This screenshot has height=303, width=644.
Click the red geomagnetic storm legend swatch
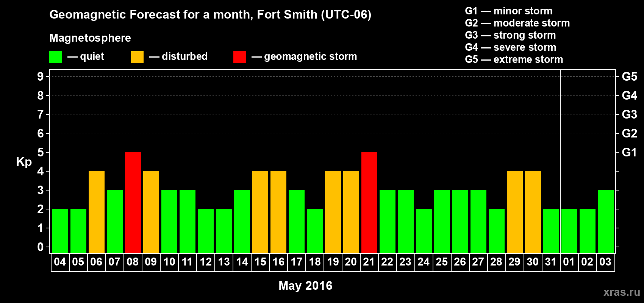pos(239,57)
